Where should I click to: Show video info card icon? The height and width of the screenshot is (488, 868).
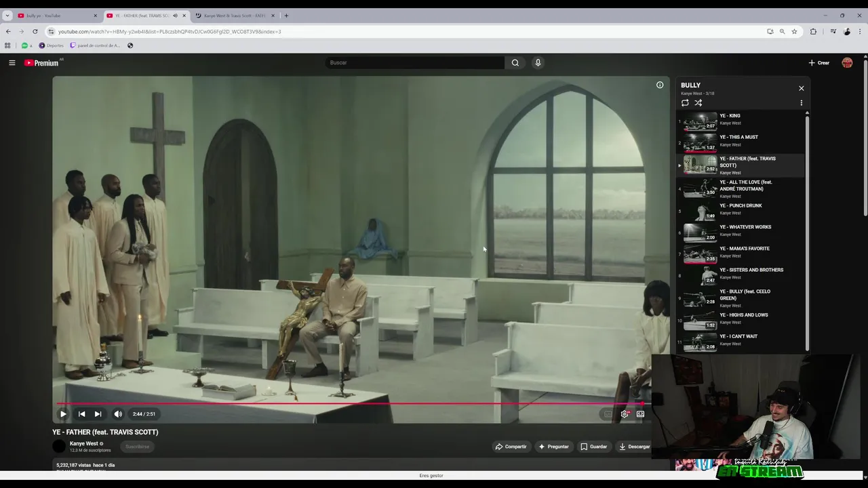(660, 85)
